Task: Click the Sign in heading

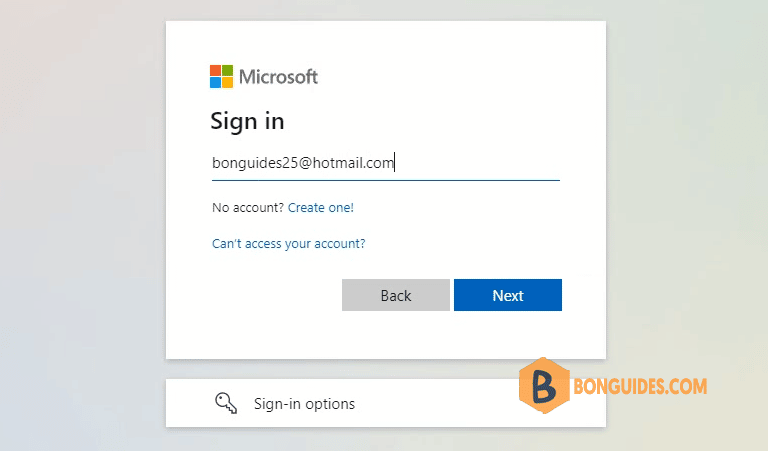Action: [x=247, y=121]
